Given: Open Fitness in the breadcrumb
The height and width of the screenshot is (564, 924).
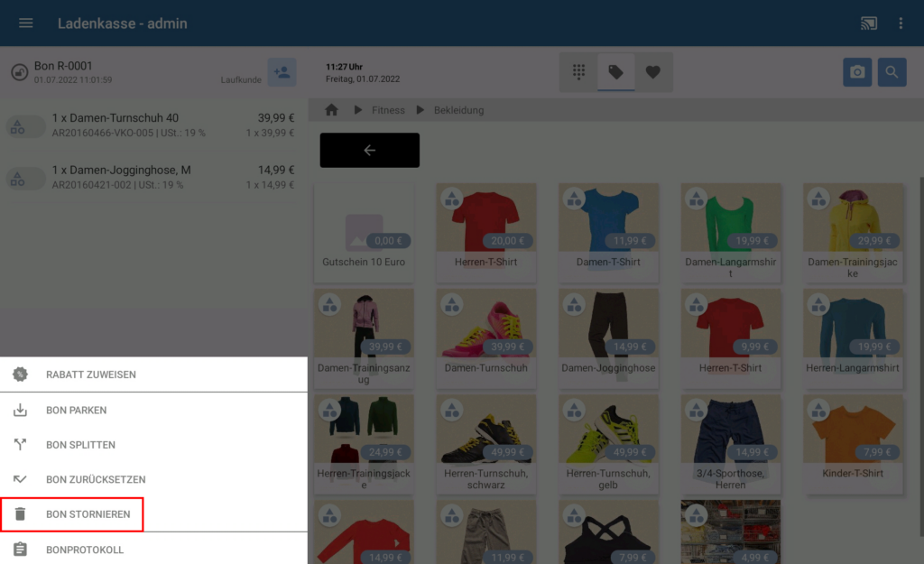Looking at the screenshot, I should point(388,110).
